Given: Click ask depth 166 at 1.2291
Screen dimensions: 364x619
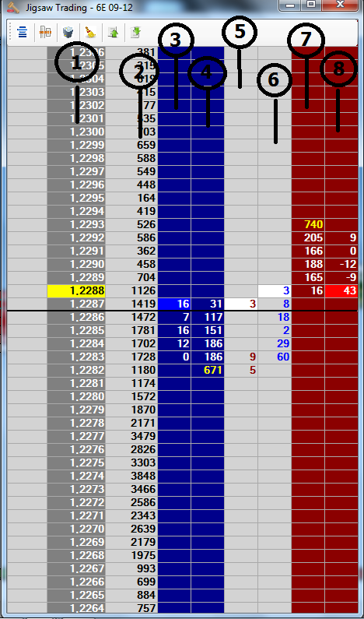Looking at the screenshot, I should tap(308, 251).
